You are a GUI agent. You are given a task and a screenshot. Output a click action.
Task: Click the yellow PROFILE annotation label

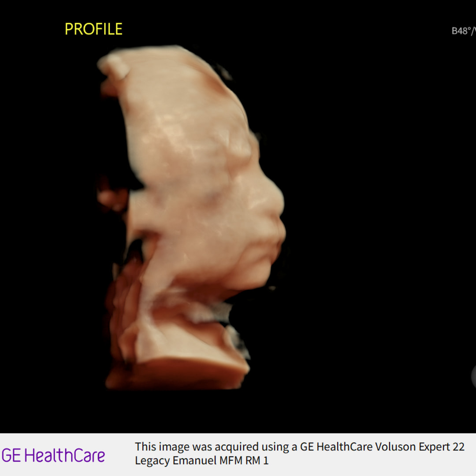[x=93, y=29]
